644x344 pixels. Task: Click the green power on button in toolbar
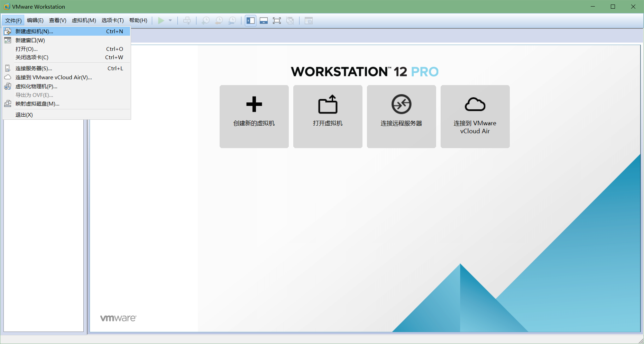point(161,20)
